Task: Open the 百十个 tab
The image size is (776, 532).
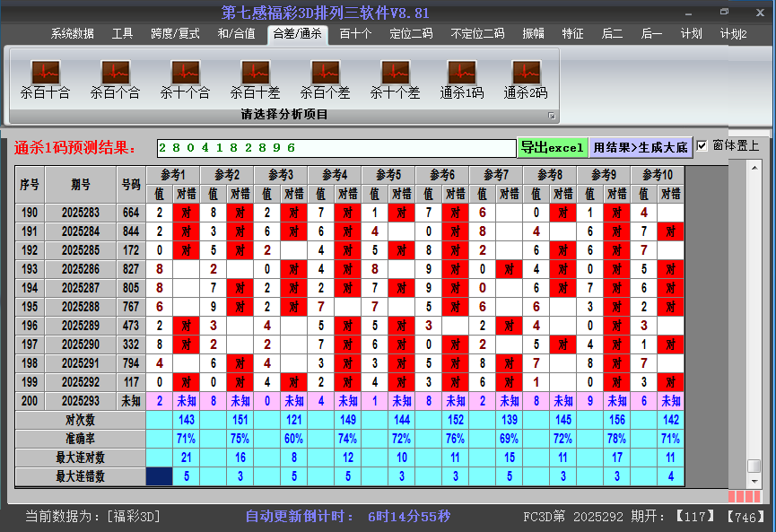Action: tap(355, 34)
